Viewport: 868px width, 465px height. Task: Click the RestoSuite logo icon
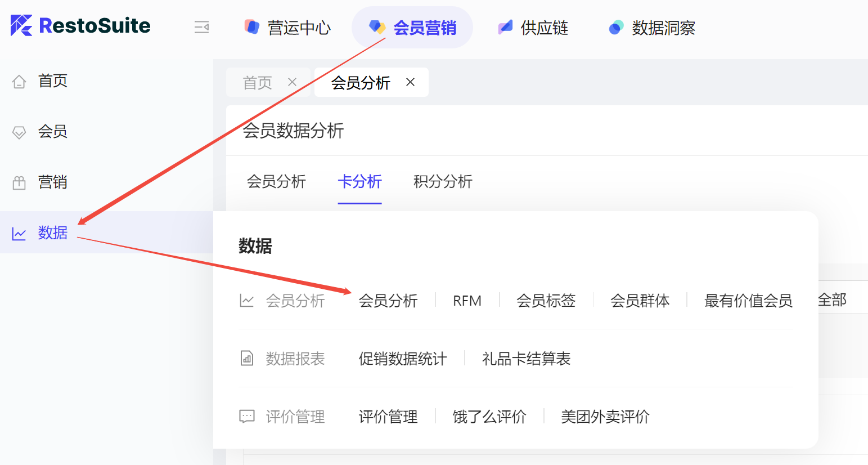pos(21,25)
